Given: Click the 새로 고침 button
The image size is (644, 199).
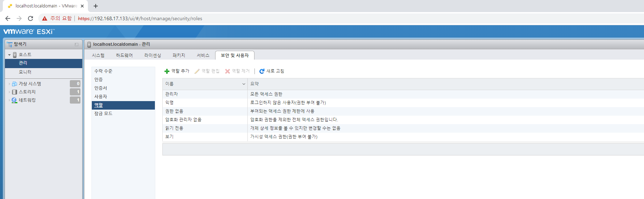Looking at the screenshot, I should click(x=271, y=71).
